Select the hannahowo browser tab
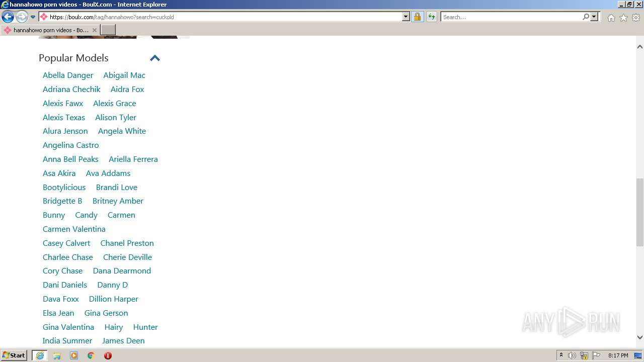Screen dimensions: 644x362 pos(50,30)
